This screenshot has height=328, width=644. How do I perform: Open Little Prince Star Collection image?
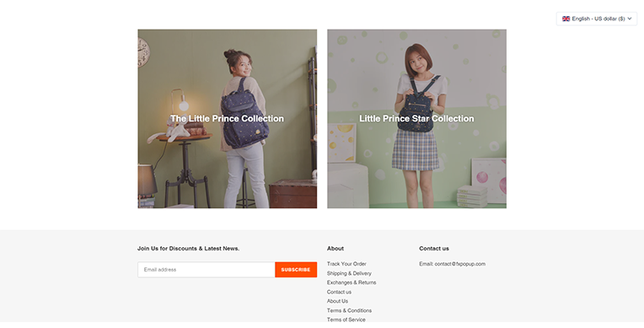(x=416, y=119)
